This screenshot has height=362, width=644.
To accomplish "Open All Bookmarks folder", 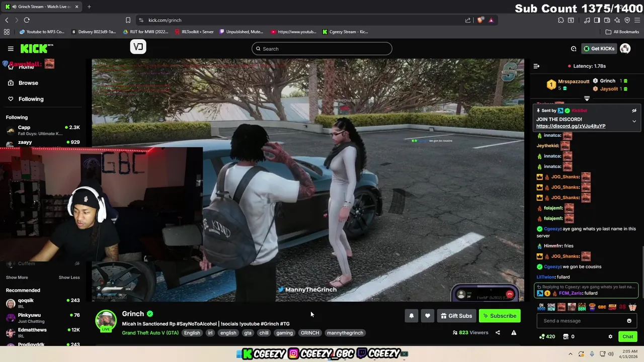I will (x=622, y=32).
